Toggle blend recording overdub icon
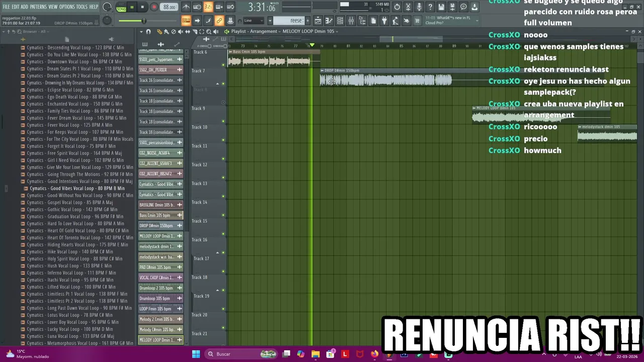The image size is (644, 362). 219,7
